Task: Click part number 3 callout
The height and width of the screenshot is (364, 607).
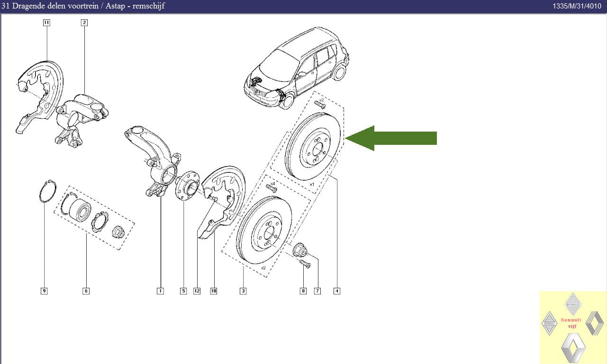Action: 243,291
